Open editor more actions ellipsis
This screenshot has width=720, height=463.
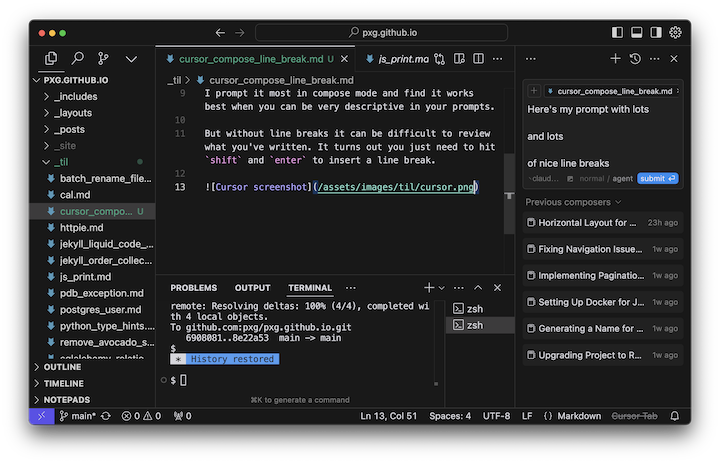(498, 59)
